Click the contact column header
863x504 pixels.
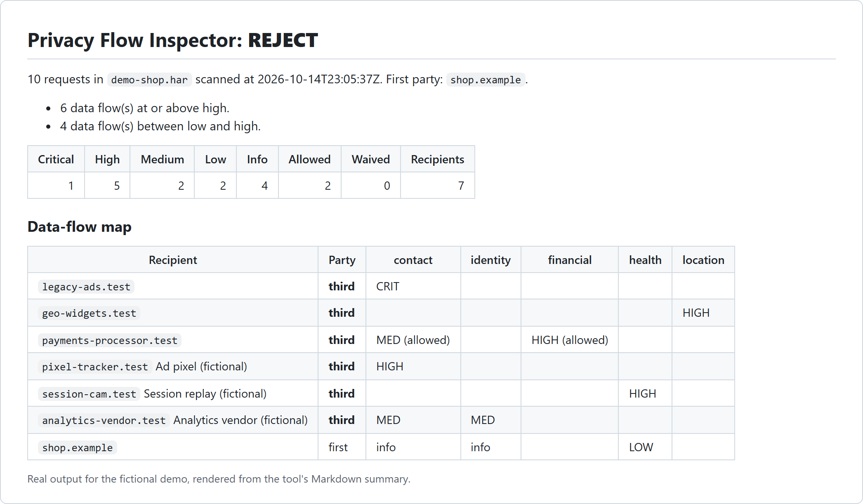coord(413,260)
